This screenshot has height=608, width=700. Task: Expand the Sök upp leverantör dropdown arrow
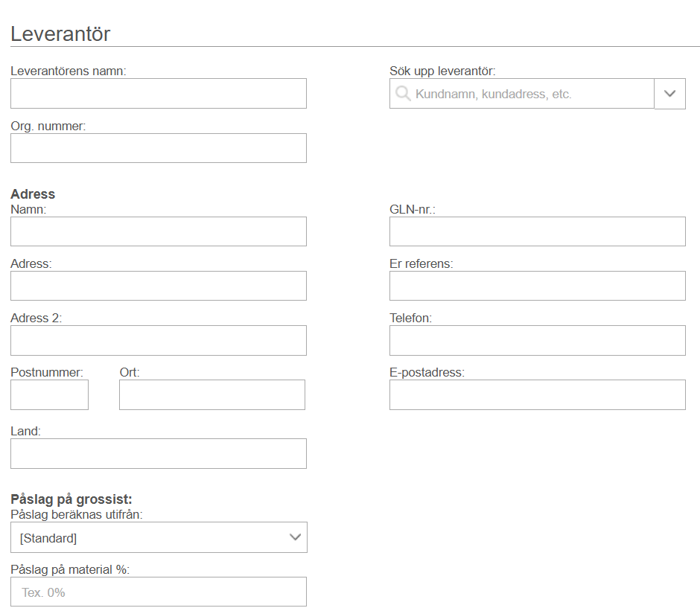tap(669, 94)
